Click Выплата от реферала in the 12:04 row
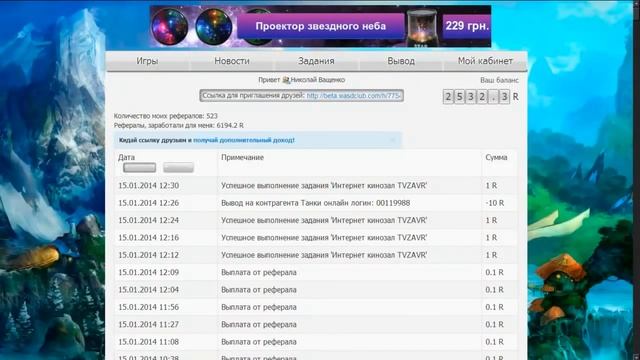 point(259,290)
